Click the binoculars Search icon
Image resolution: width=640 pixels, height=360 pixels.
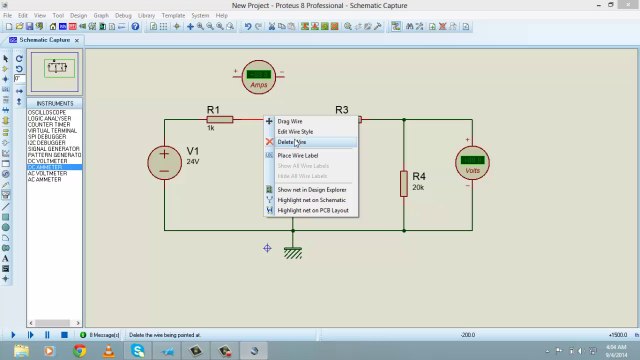point(409,27)
